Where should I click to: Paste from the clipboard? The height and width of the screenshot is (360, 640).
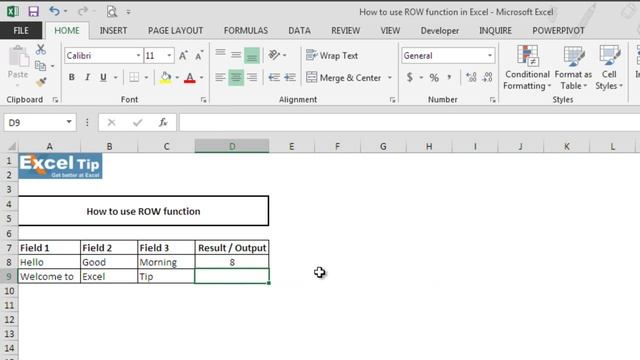point(18,62)
